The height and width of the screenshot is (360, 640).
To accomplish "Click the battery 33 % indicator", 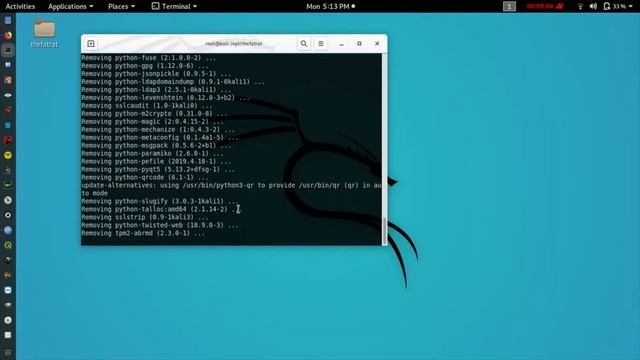I will tap(615, 7).
